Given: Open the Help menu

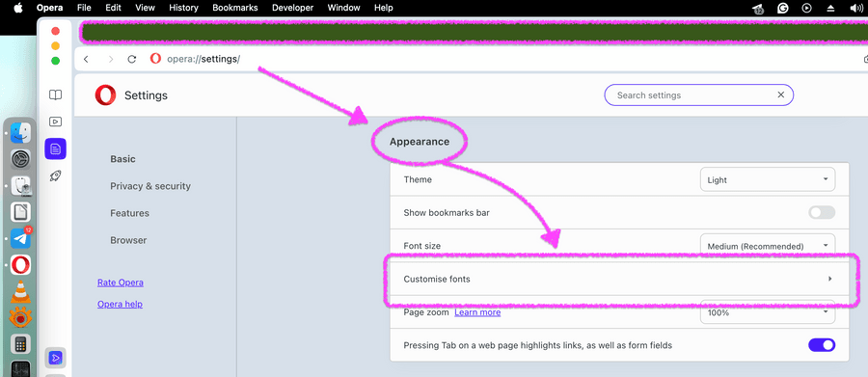Looking at the screenshot, I should pos(384,8).
